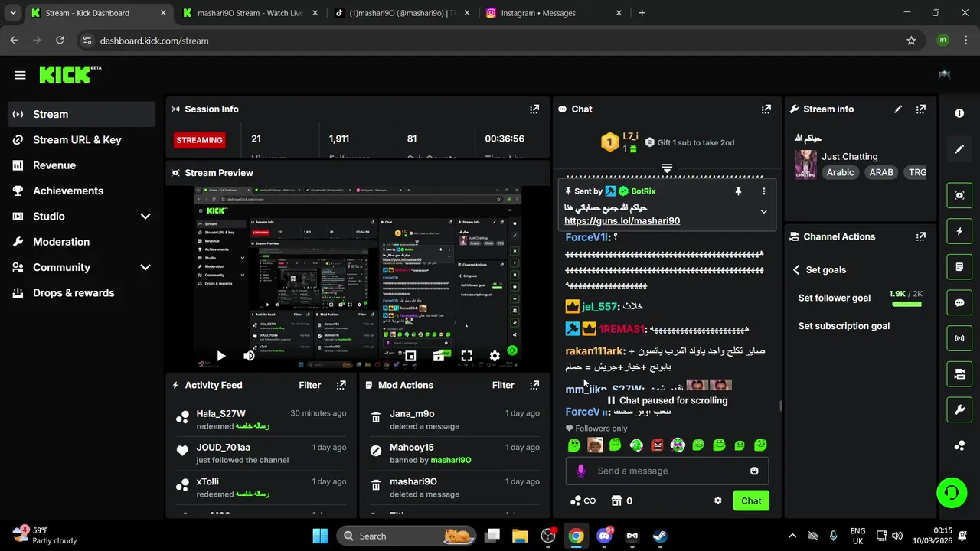Viewport: 980px width, 551px height.
Task: Open the pinned message three-dot menu
Action: (x=763, y=191)
